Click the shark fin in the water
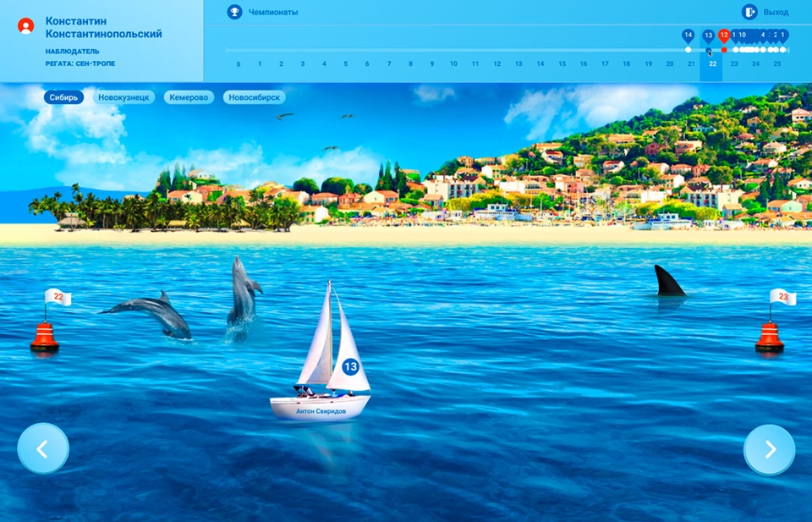The width and height of the screenshot is (812, 522). coord(669,282)
